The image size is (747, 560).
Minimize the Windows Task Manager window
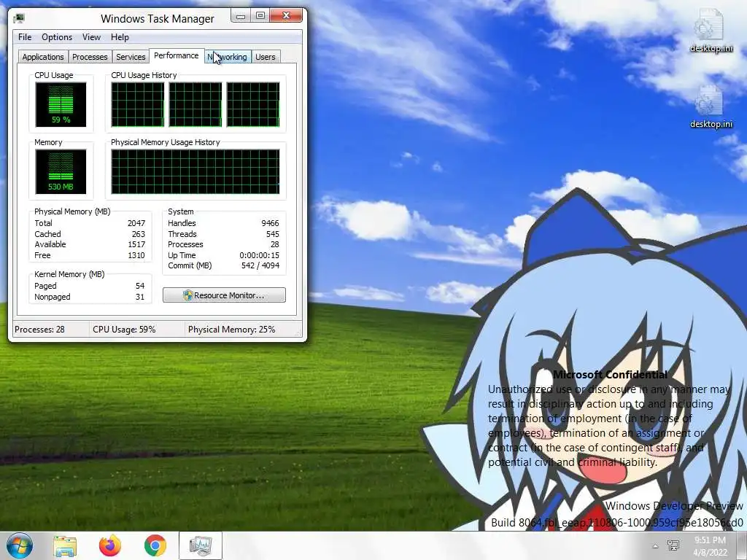click(241, 16)
